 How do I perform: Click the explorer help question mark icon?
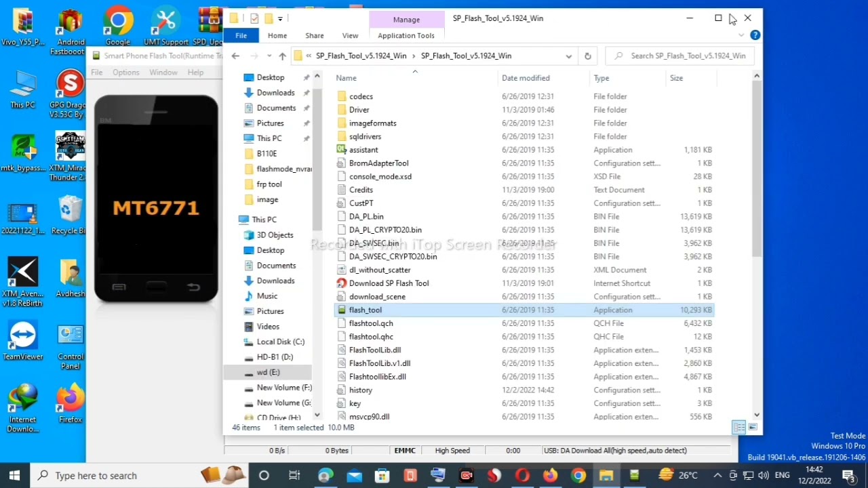tap(755, 35)
